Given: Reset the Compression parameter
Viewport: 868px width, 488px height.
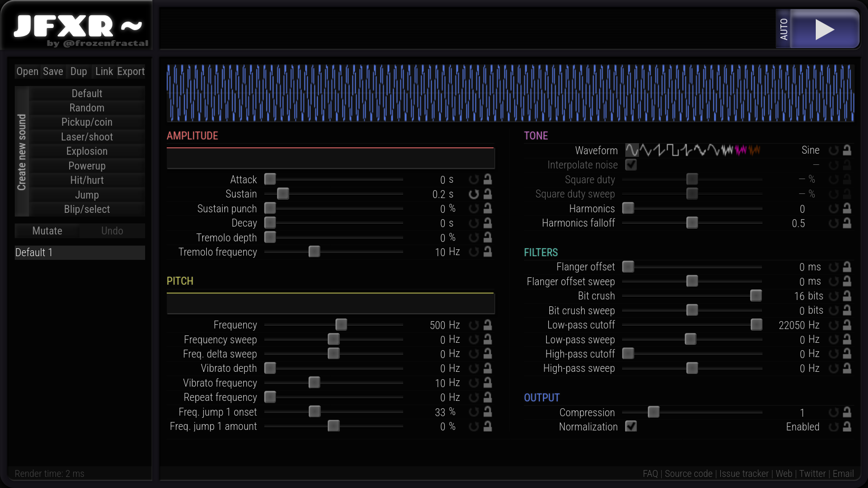Looking at the screenshot, I should 834,412.
